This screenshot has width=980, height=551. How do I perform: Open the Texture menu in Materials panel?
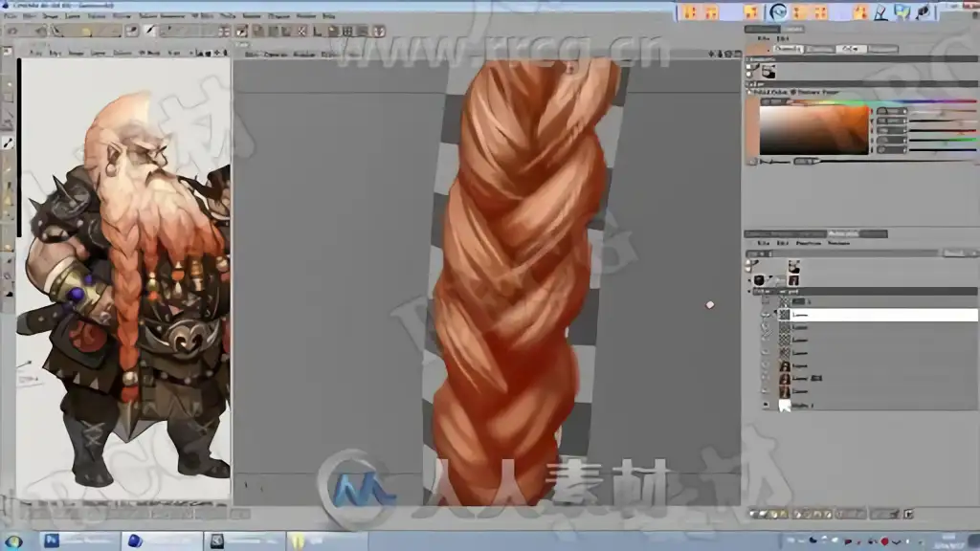[838, 243]
